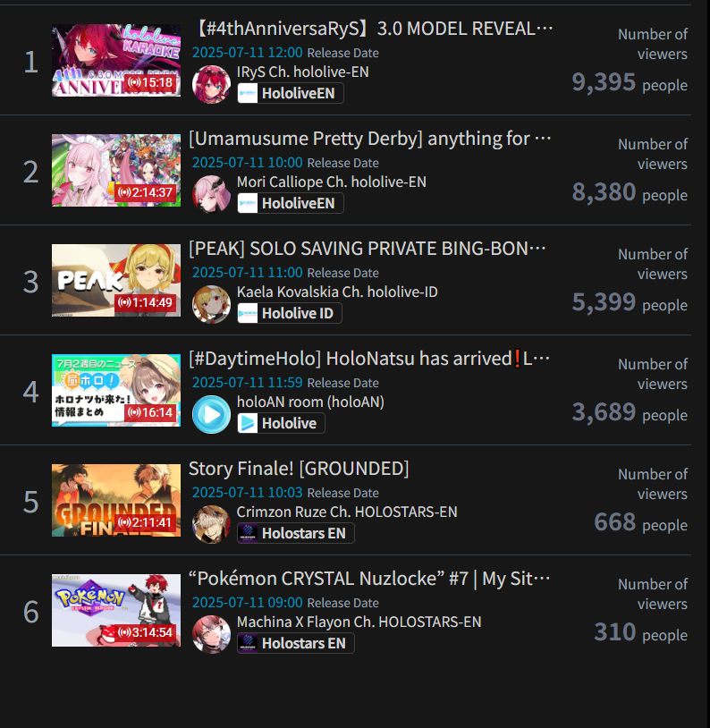
Task: Open Pokémon CRYSTAL Nuzlocke #7 title
Action: click(x=369, y=579)
